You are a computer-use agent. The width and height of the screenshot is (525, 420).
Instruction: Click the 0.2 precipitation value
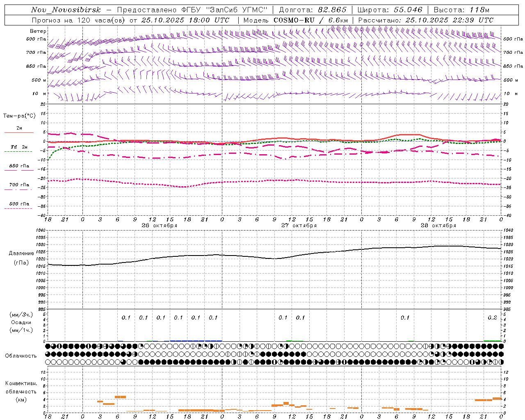[x=492, y=317]
